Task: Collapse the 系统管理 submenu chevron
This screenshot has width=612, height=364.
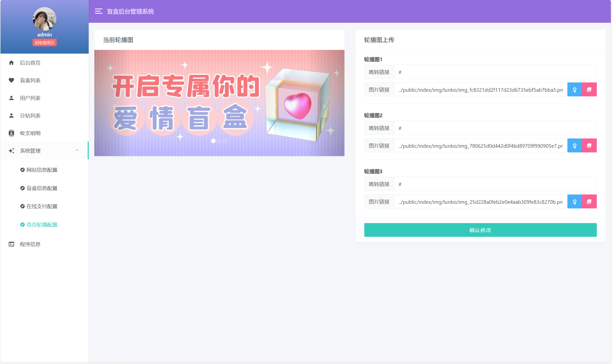Action: click(x=77, y=150)
